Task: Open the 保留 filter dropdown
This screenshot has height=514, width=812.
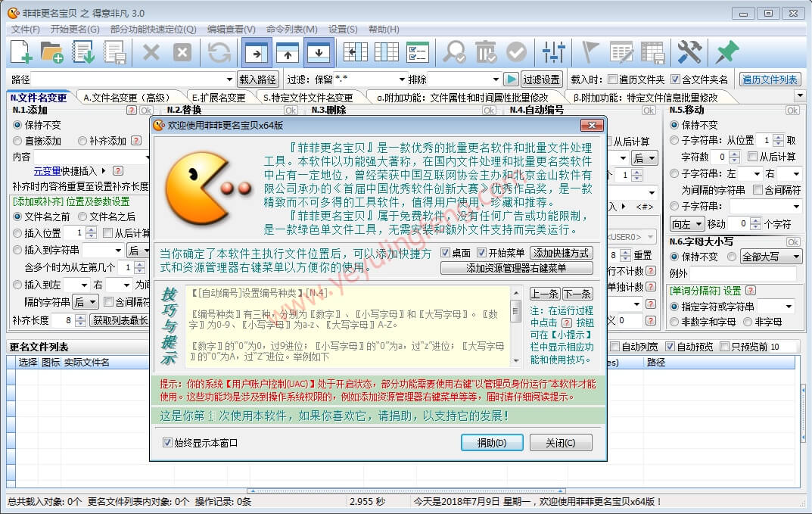Action: (x=402, y=79)
